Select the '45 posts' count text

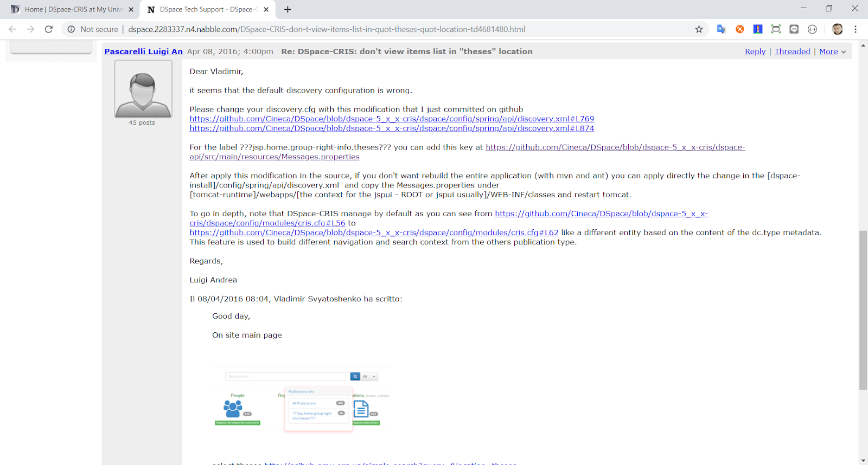(142, 122)
